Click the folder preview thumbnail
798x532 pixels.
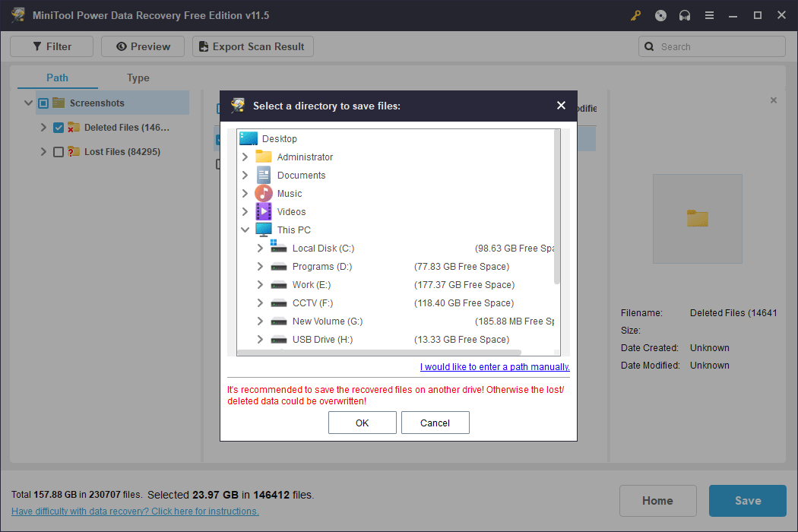(697, 218)
